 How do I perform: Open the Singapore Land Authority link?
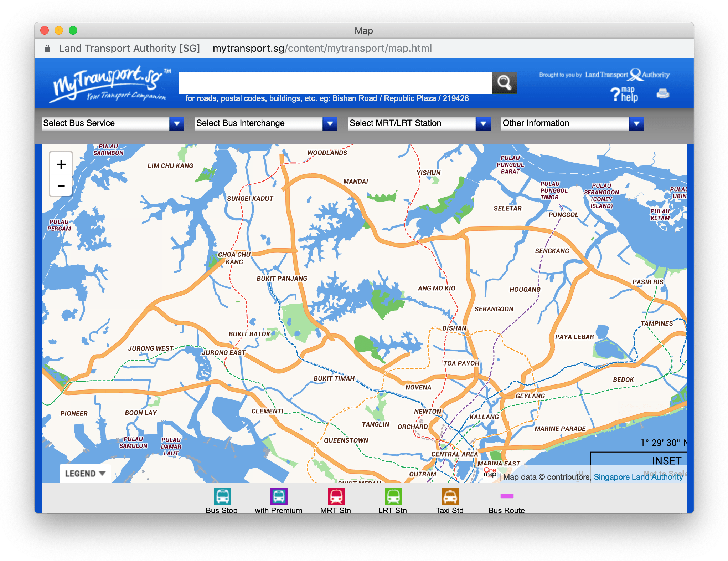pyautogui.click(x=638, y=477)
